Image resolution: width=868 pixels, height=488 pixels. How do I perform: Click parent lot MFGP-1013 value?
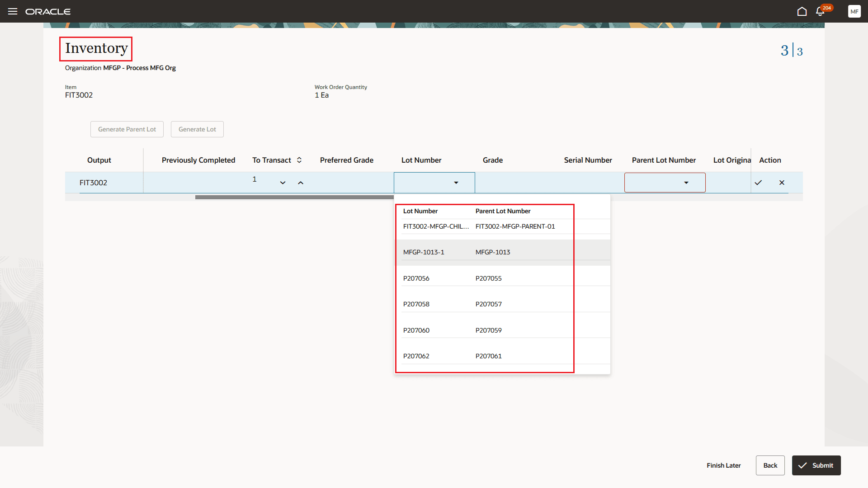[493, 252]
